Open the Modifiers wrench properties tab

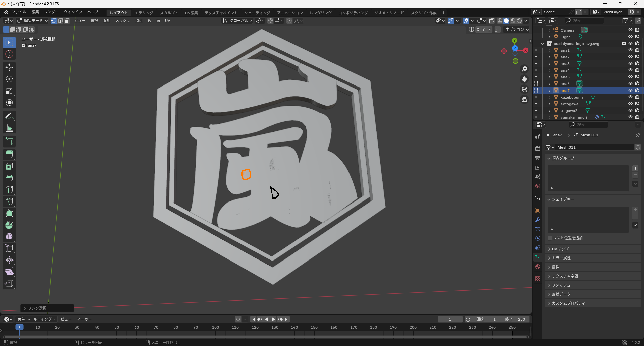(x=538, y=220)
